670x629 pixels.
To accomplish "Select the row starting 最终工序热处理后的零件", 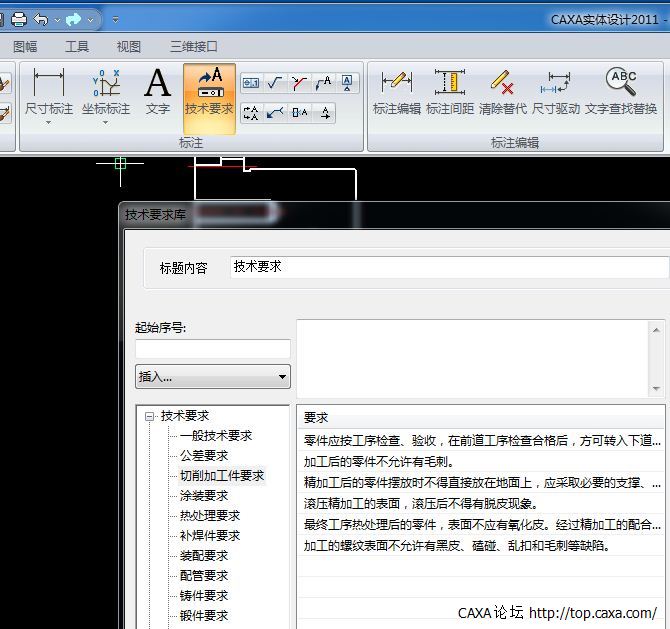I will click(481, 524).
